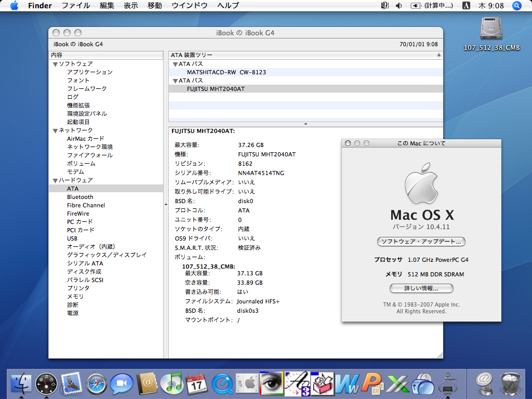Screen dimensions: 532x399
Task: Open the Address Book Dock icon
Action: (147, 384)
